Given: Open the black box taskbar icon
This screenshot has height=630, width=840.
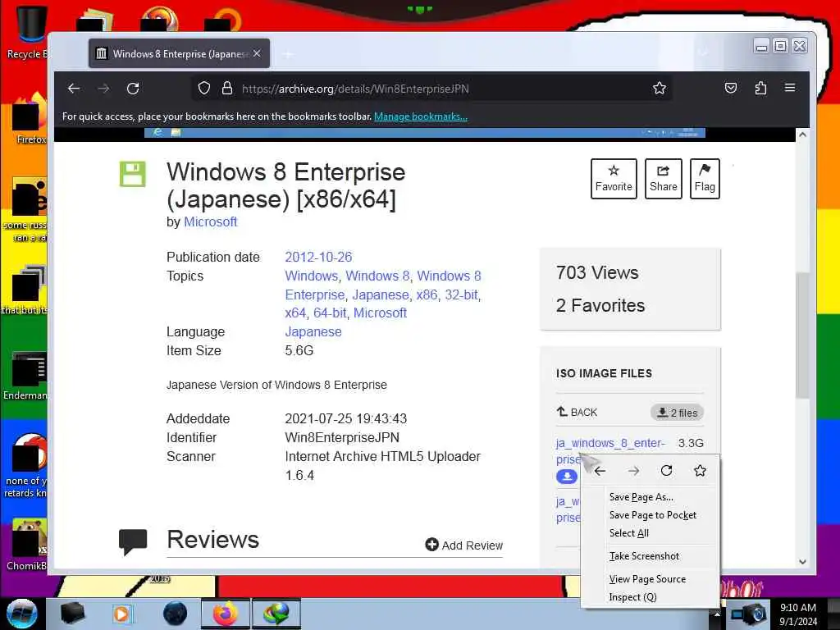Looking at the screenshot, I should coord(72,614).
